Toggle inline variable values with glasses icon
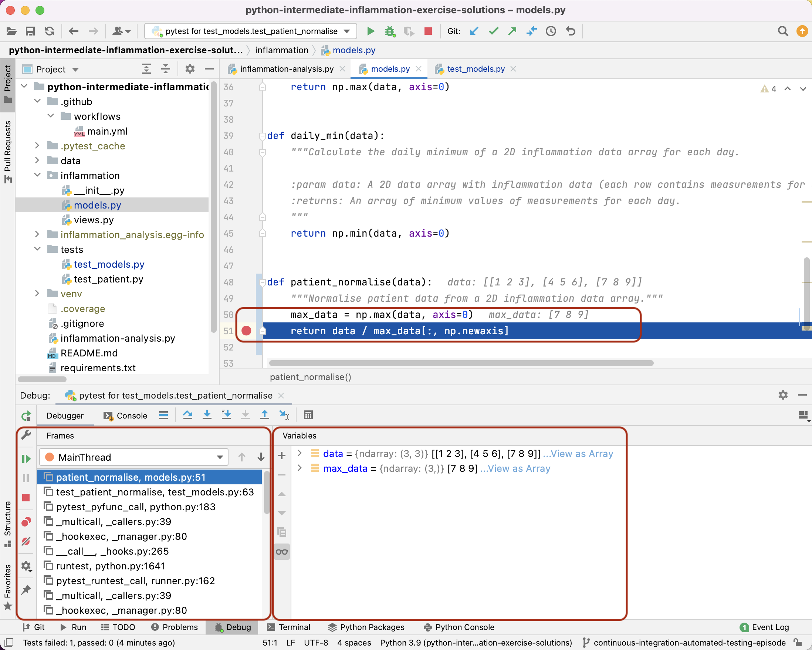The width and height of the screenshot is (812, 650). coord(281,552)
